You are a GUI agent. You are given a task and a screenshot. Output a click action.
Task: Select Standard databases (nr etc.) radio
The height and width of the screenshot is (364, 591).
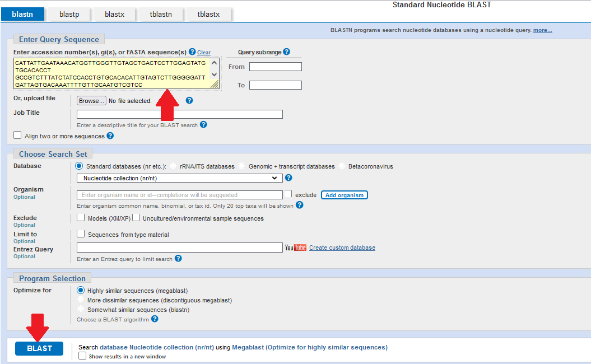[x=79, y=166]
